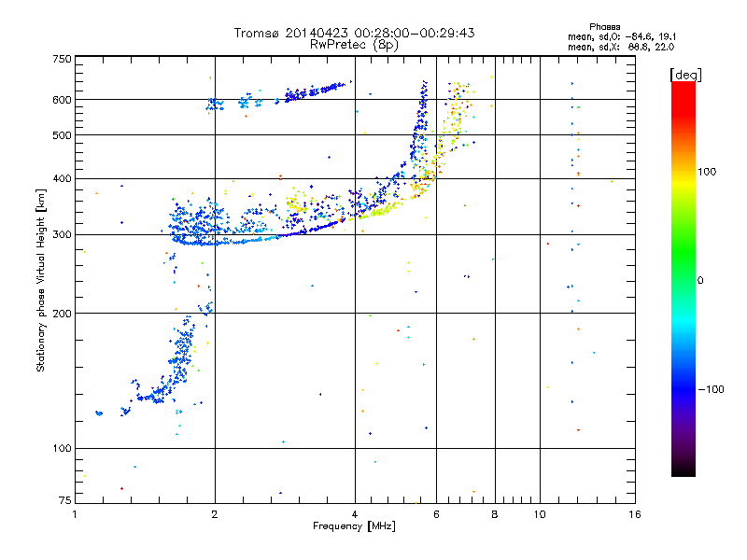Click the x-axis label '1'

pos(75,514)
